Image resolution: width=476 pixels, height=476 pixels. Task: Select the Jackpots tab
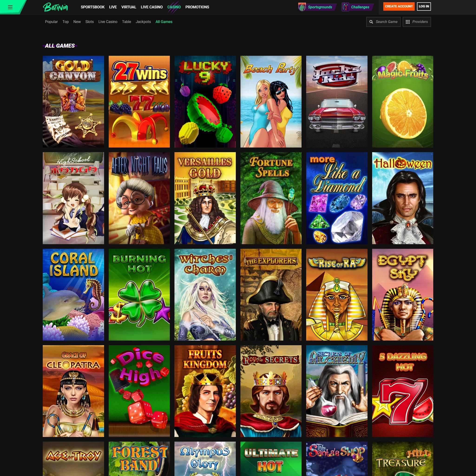(143, 22)
